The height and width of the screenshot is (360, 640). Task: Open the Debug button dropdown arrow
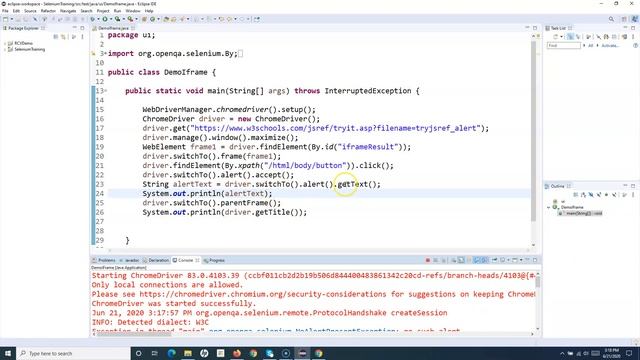coord(98,19)
